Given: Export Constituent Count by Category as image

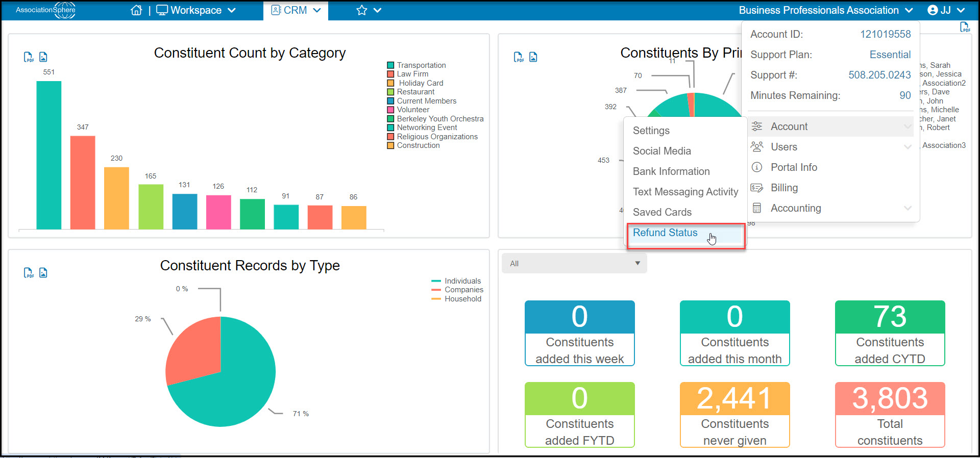Looking at the screenshot, I should 43,57.
